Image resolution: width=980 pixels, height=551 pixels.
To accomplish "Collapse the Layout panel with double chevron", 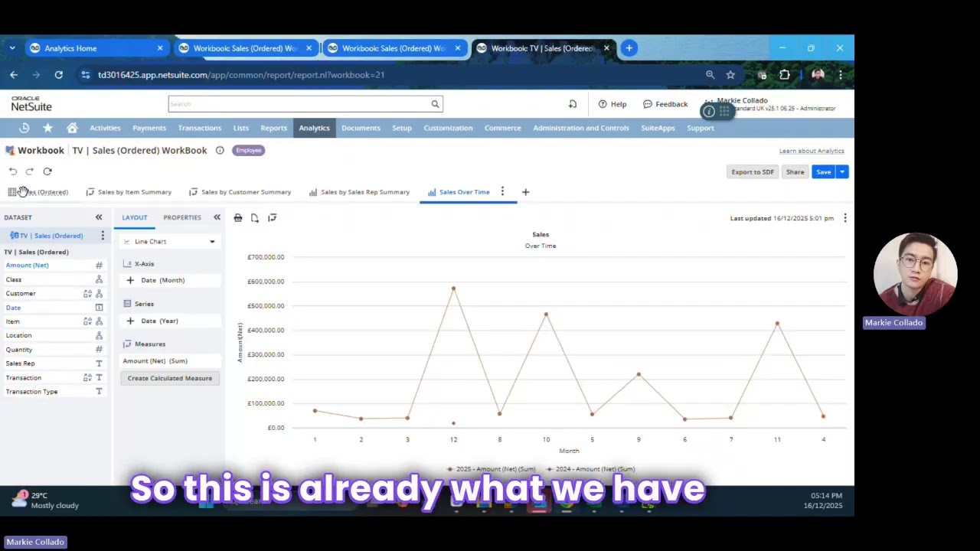I will click(x=217, y=217).
